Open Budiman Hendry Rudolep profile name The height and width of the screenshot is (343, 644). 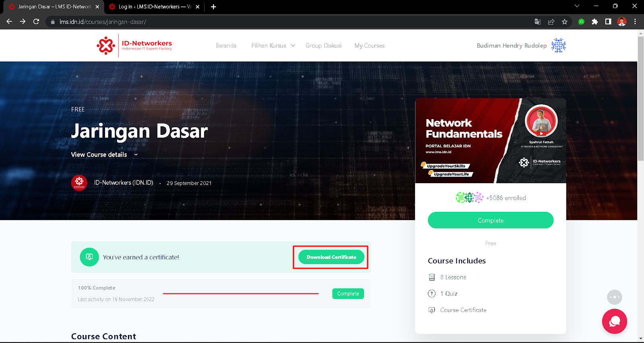pos(512,45)
